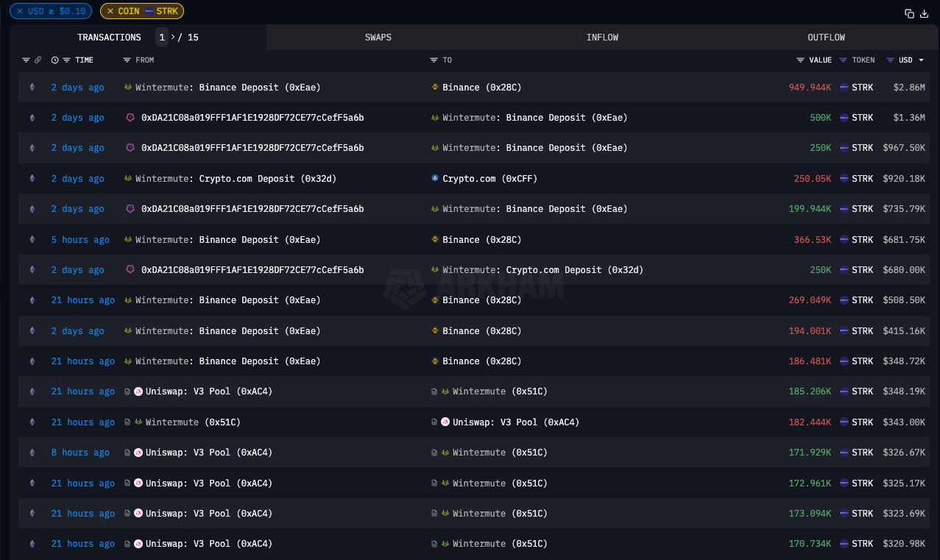Click the STRK coin icon inside the COIN filter chip

[149, 11]
